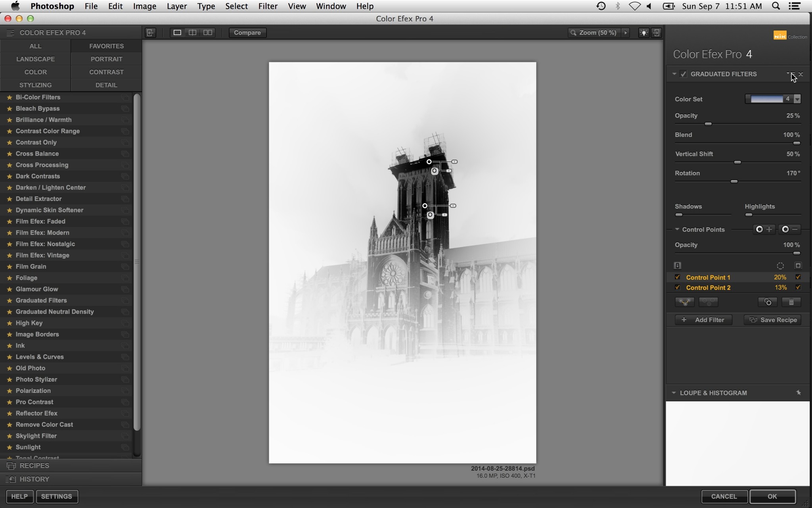812x508 pixels.
Task: Collapse the Graduated Filters section
Action: pyautogui.click(x=674, y=74)
